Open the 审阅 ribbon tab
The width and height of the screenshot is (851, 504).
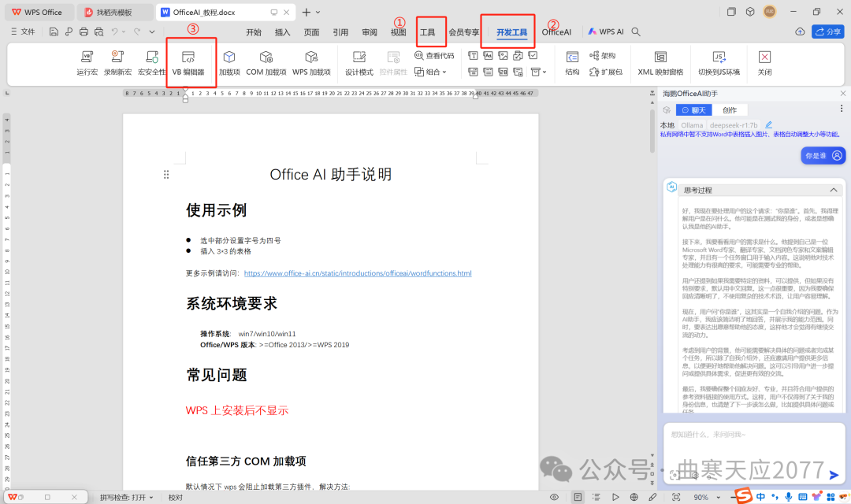pos(370,32)
